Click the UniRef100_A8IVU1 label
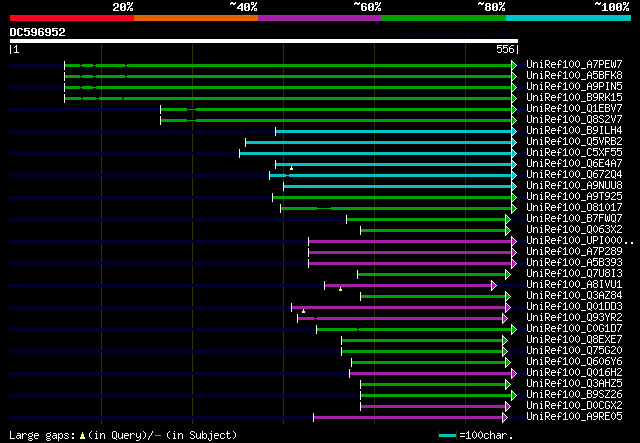Image resolution: width=640 pixels, height=443 pixels. pyautogui.click(x=574, y=285)
